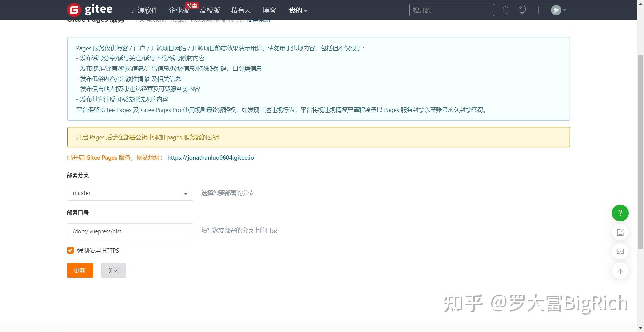Expand the user avatar menu
This screenshot has height=332, width=644.
click(x=556, y=10)
